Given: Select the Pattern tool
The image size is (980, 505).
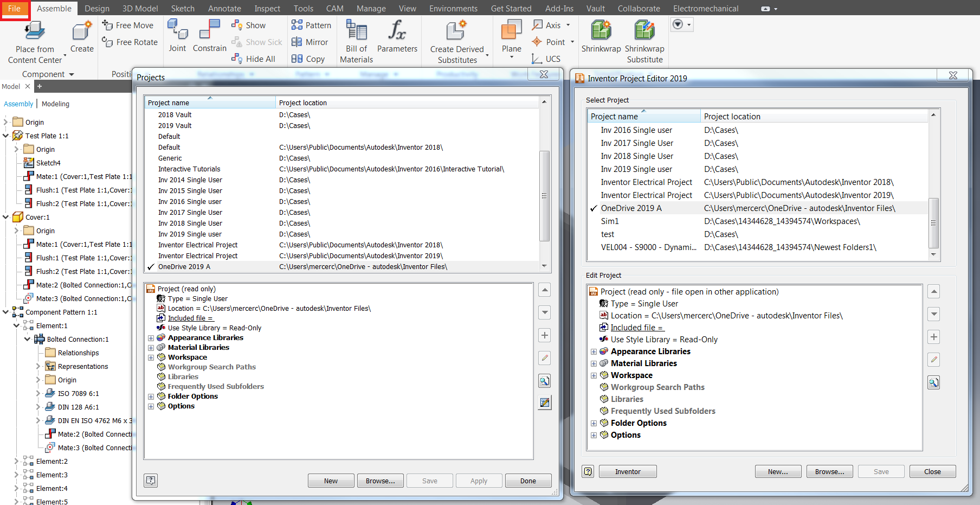Looking at the screenshot, I should point(312,25).
